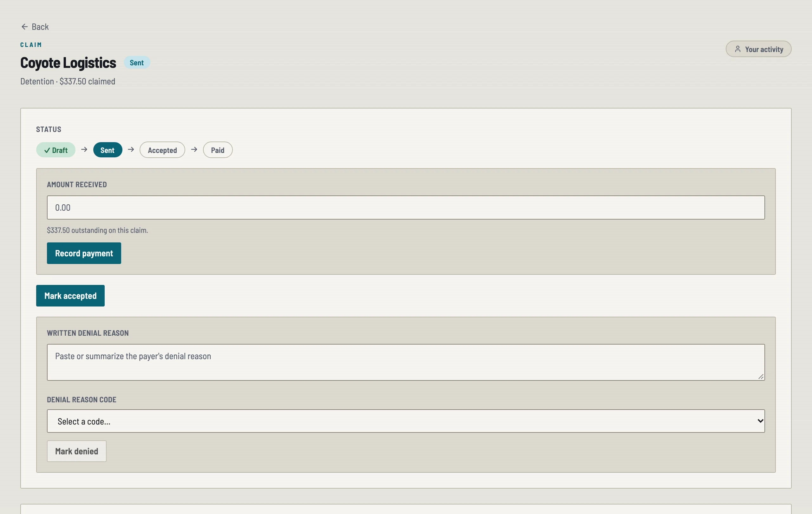Screen dimensions: 812x514
Task: Click the arrow between Draft and Sent
Action: (x=84, y=149)
